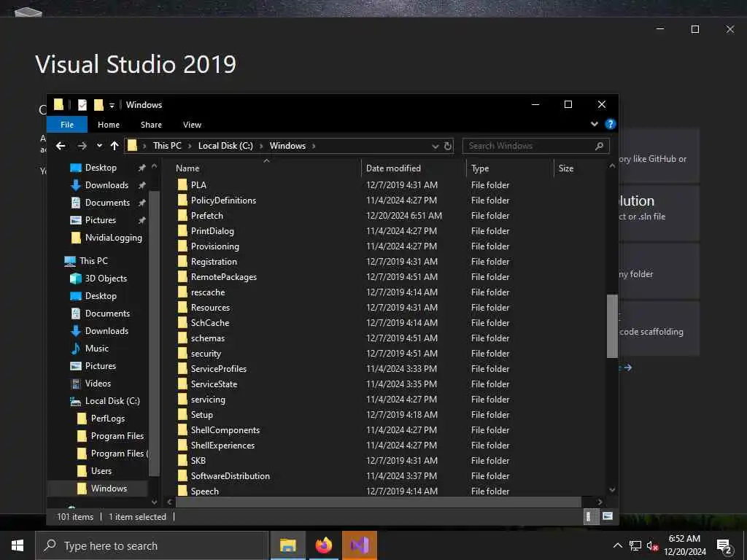Screen dimensions: 747x560
Task: Select NvidiaLogging in the navigation pane
Action: (113, 238)
